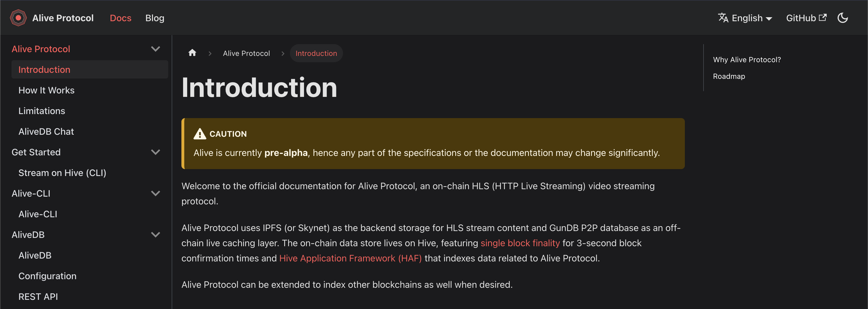Click the Alive Protocol logo icon
868x309 pixels.
[x=18, y=18]
